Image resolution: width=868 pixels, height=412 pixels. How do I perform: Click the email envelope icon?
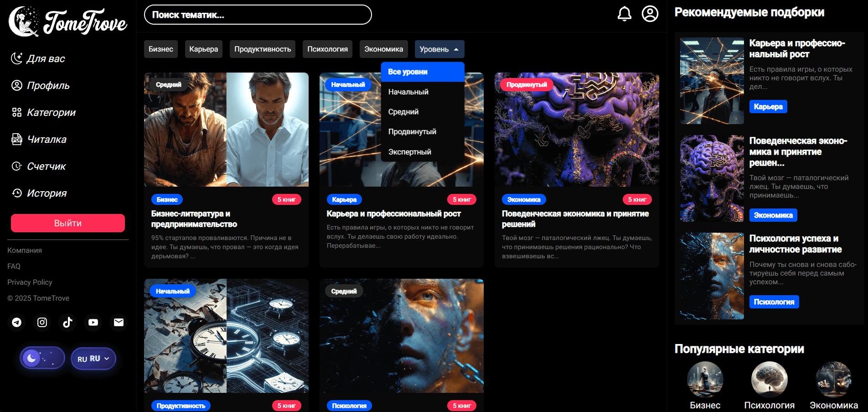[119, 323]
